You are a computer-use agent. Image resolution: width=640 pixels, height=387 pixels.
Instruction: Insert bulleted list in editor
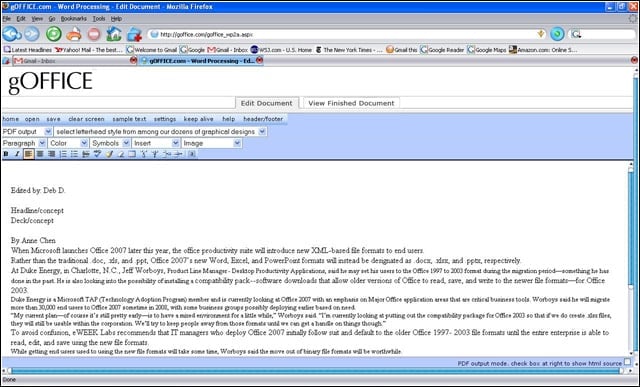pyautogui.click(x=74, y=154)
